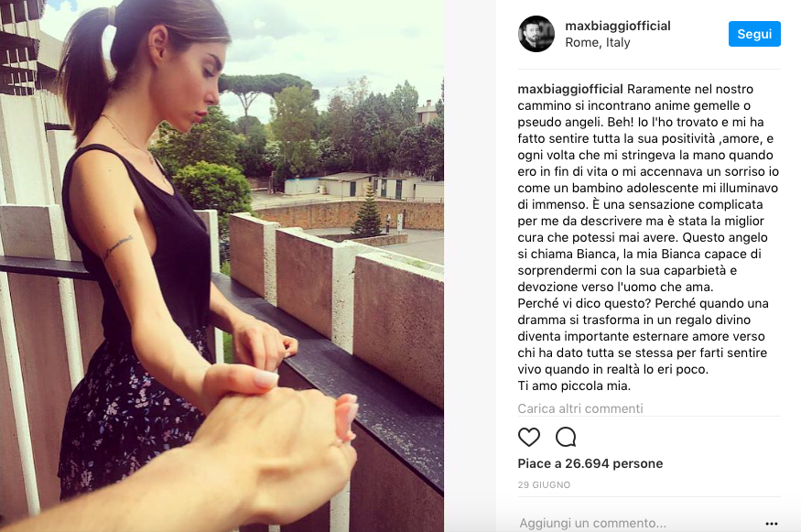This screenshot has width=801, height=532.
Task: Focus the Aggiungi un commento field
Action: point(639,523)
